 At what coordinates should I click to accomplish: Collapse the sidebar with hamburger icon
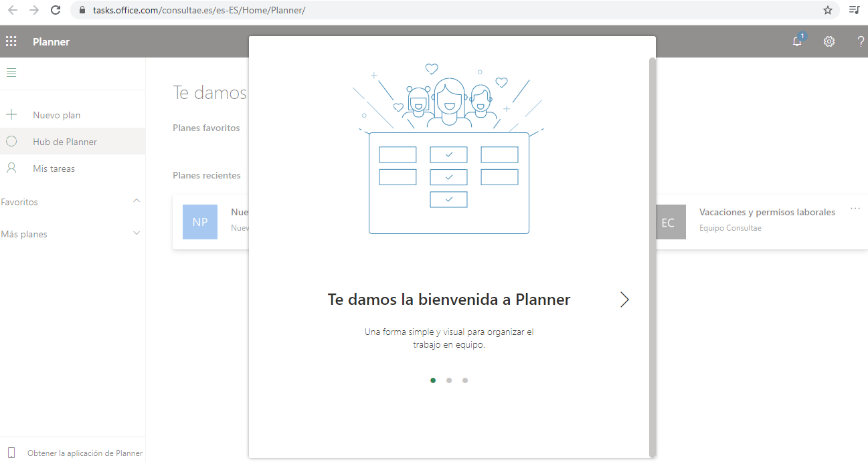click(x=11, y=73)
